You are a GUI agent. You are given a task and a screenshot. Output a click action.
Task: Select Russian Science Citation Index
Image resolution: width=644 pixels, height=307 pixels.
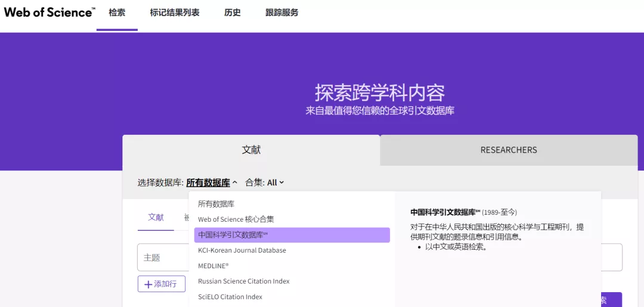pyautogui.click(x=292, y=281)
